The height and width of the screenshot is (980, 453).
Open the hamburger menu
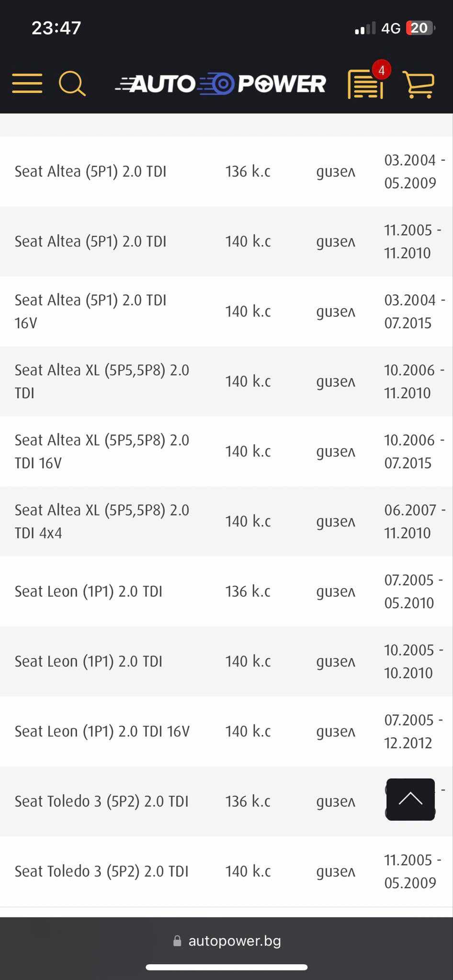pyautogui.click(x=27, y=84)
